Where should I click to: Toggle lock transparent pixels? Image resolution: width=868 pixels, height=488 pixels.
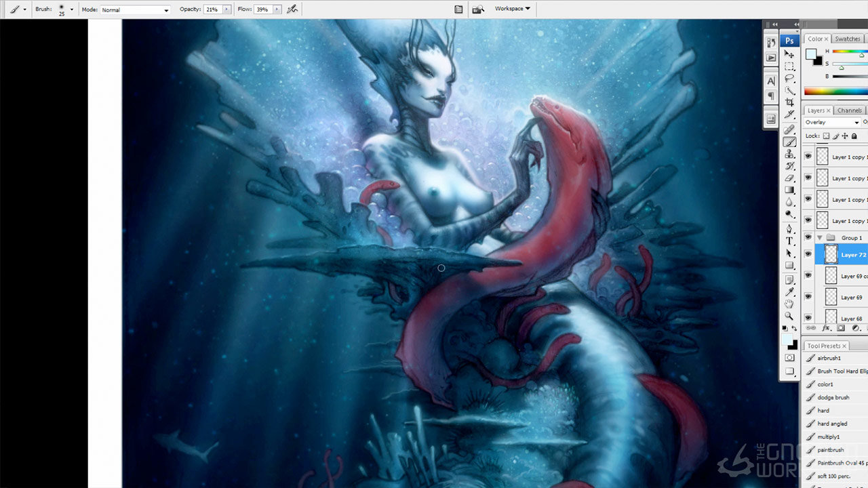pyautogui.click(x=826, y=136)
